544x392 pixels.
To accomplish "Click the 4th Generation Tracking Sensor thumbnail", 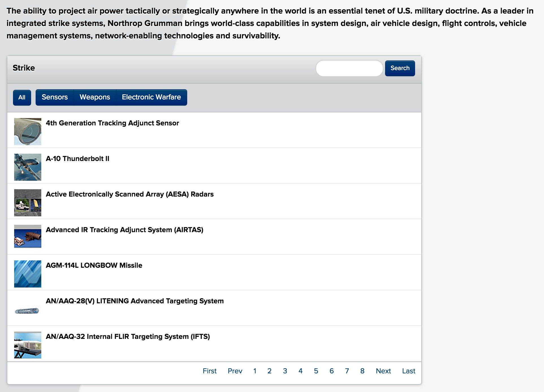I will [28, 132].
